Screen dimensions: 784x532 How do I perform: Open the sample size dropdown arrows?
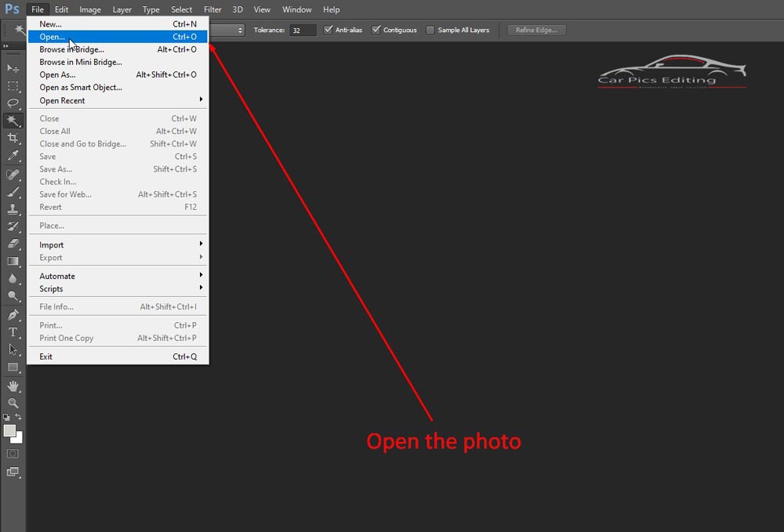(240, 30)
